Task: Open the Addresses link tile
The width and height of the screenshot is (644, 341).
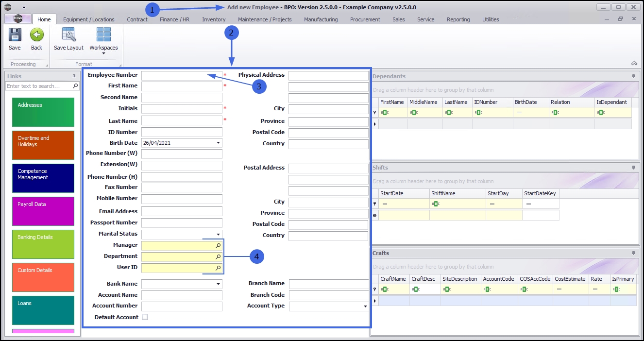Action: point(43,112)
